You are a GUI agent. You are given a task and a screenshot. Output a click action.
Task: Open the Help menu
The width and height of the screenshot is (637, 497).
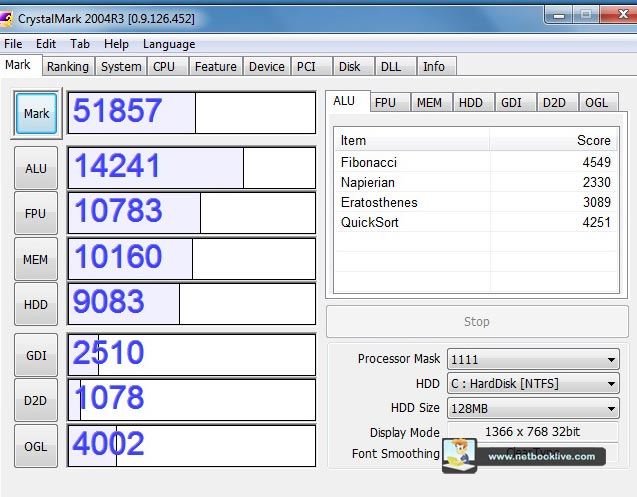116,44
